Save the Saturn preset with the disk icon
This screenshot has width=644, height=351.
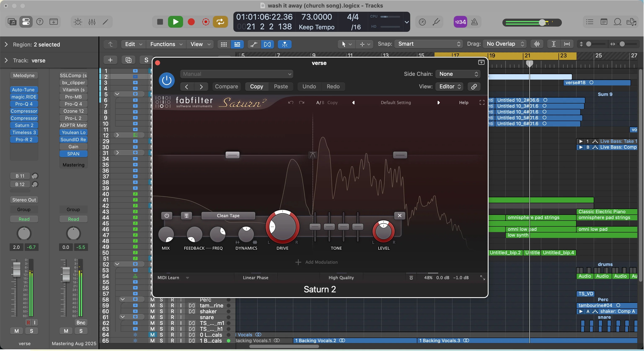coord(186,216)
